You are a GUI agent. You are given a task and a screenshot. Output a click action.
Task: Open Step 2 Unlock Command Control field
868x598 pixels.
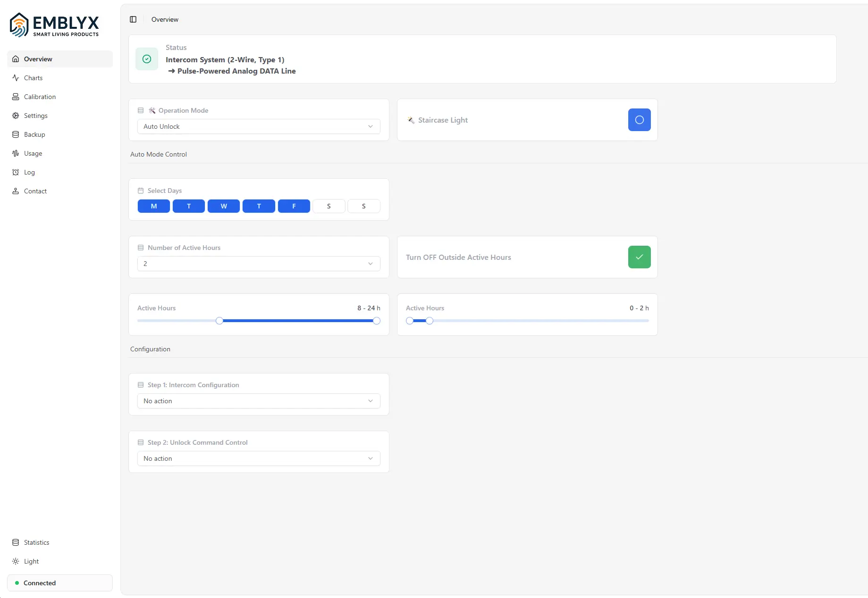259,458
